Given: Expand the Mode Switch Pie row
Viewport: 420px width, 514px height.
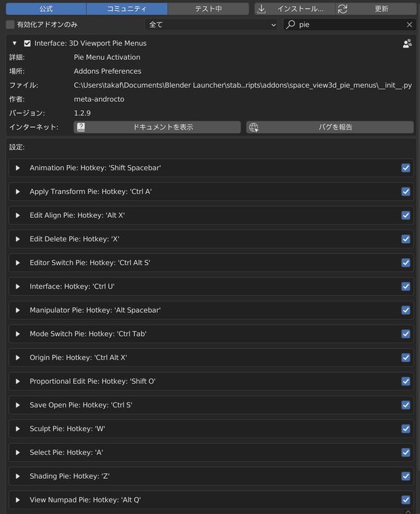Looking at the screenshot, I should point(18,334).
